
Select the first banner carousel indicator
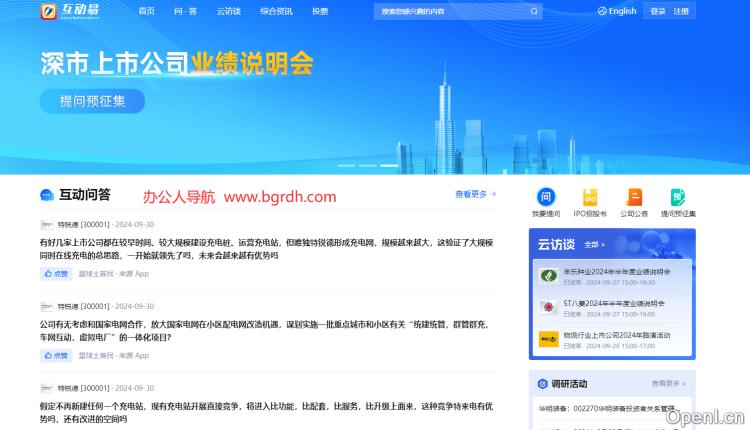point(346,165)
